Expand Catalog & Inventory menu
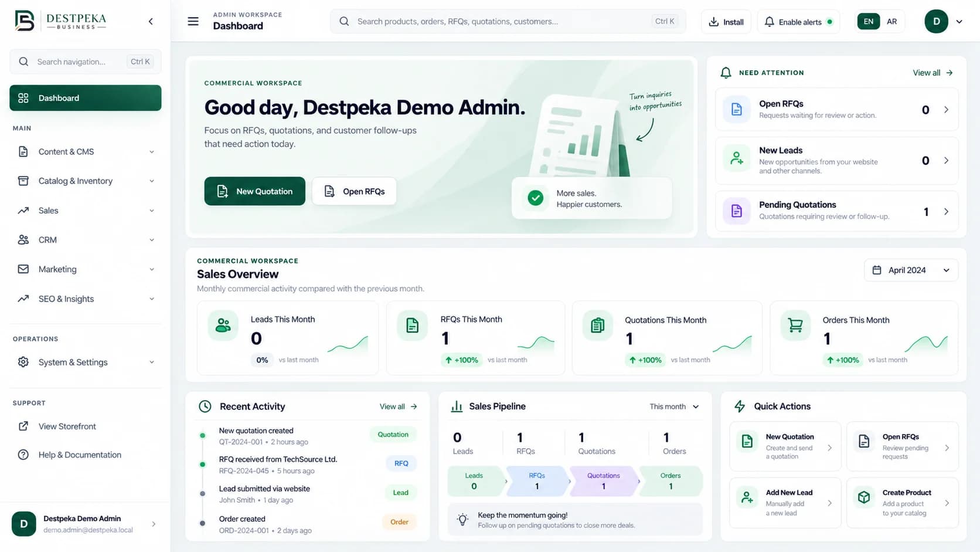The height and width of the screenshot is (552, 980). [85, 181]
